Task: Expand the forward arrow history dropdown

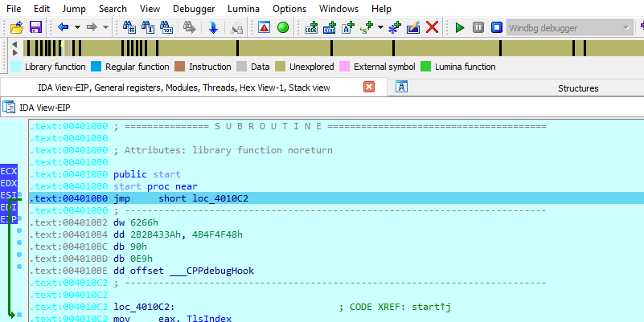Action: 106,27
